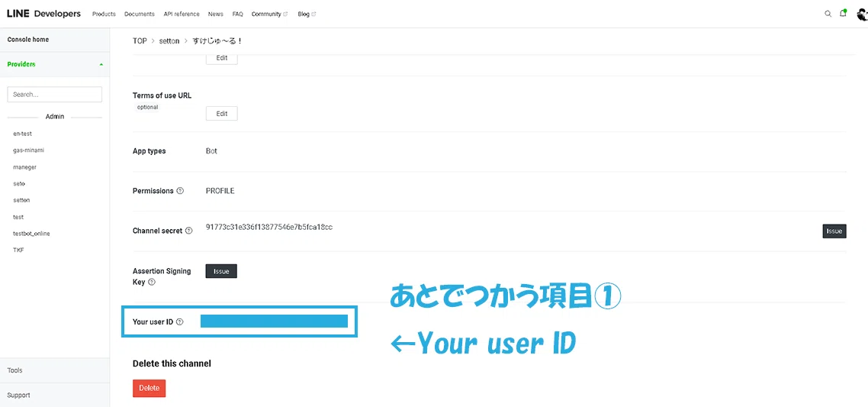Select provider gas-minami

click(x=29, y=150)
